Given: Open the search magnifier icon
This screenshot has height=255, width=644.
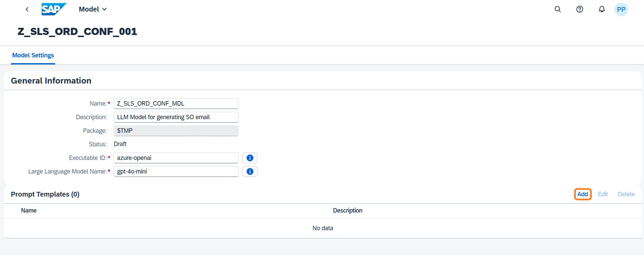Looking at the screenshot, I should (558, 10).
